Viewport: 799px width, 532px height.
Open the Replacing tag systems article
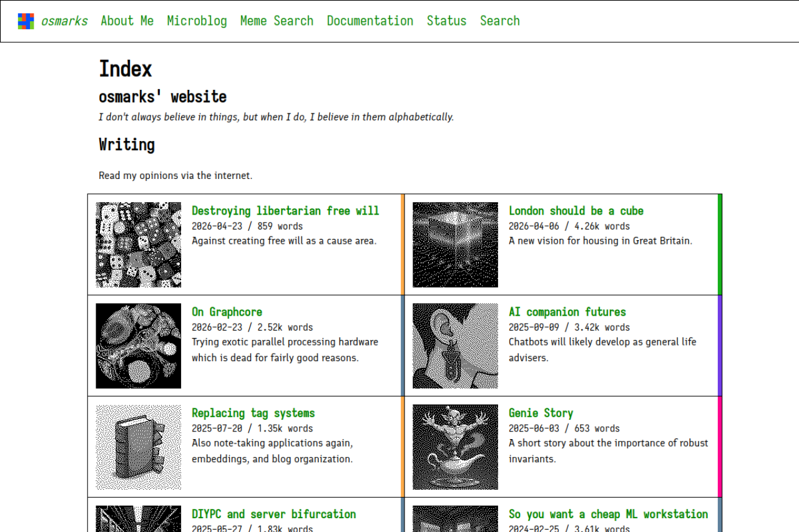253,413
